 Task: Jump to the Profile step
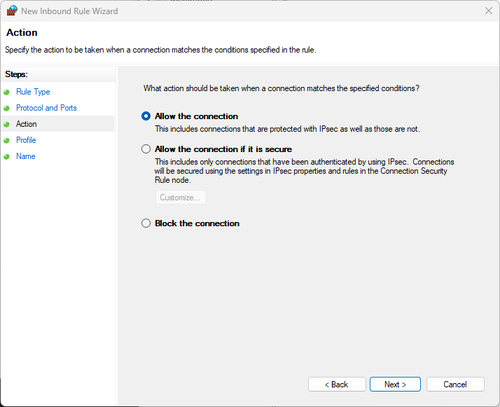point(26,140)
